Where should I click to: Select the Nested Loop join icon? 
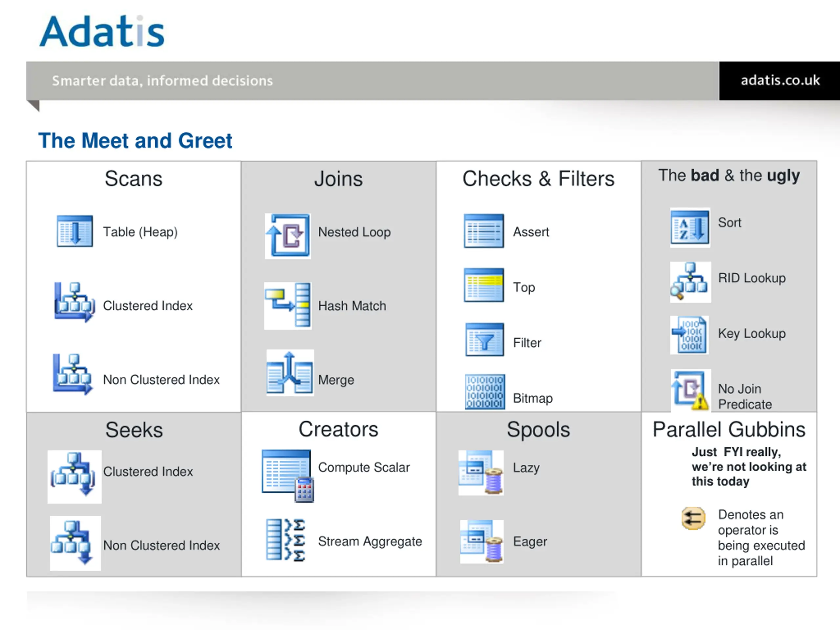pos(288,236)
